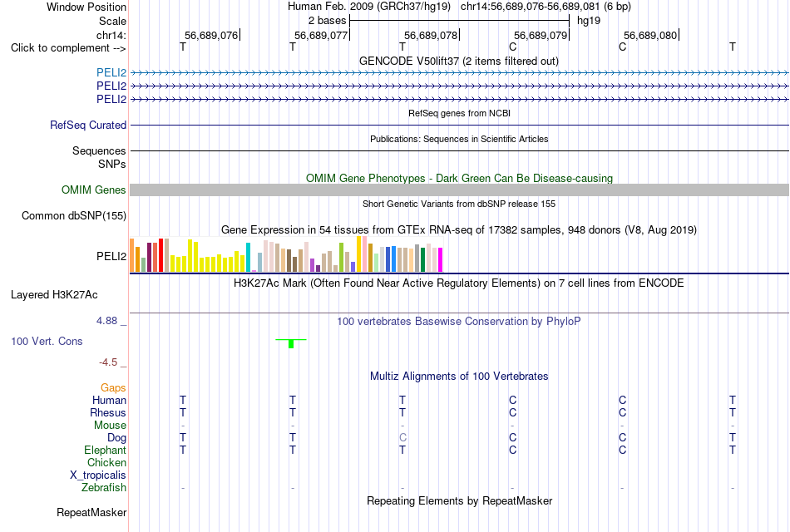Click the 'chr14:' base position label
Image resolution: width=790 pixels, height=532 pixels.
click(111, 35)
